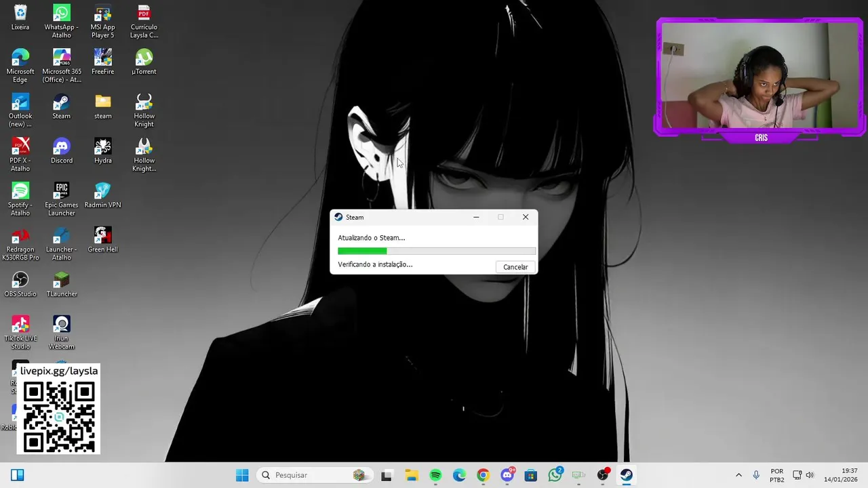
Task: Select the Hydra desktop icon
Action: [x=103, y=151]
